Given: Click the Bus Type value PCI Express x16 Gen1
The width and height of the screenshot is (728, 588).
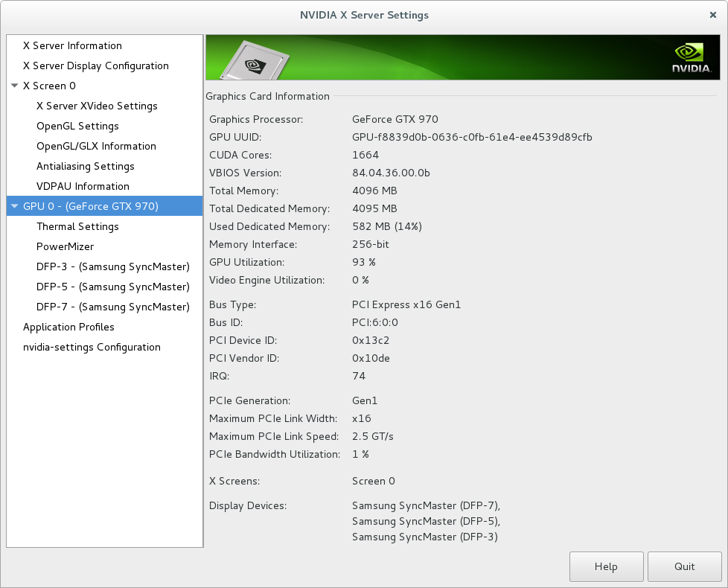Looking at the screenshot, I should pyautogui.click(x=406, y=305).
